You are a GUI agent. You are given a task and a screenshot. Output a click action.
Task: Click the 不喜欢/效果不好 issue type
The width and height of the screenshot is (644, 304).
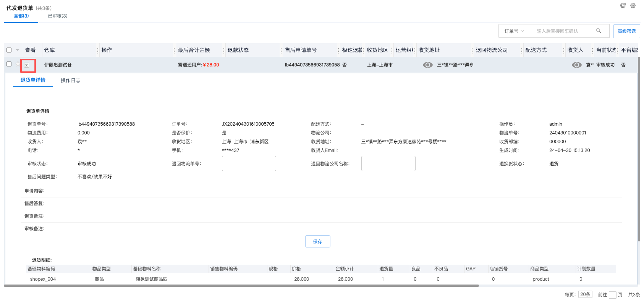coord(95,177)
